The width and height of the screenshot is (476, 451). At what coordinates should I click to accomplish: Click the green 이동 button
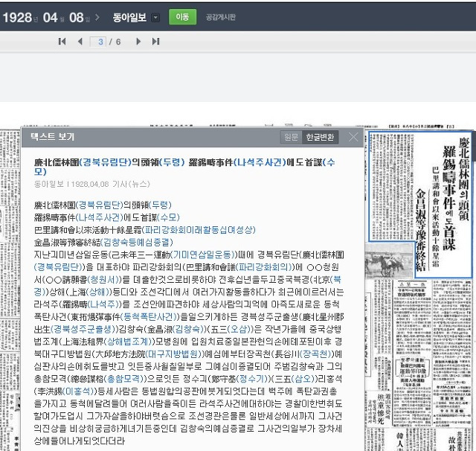[x=182, y=16]
